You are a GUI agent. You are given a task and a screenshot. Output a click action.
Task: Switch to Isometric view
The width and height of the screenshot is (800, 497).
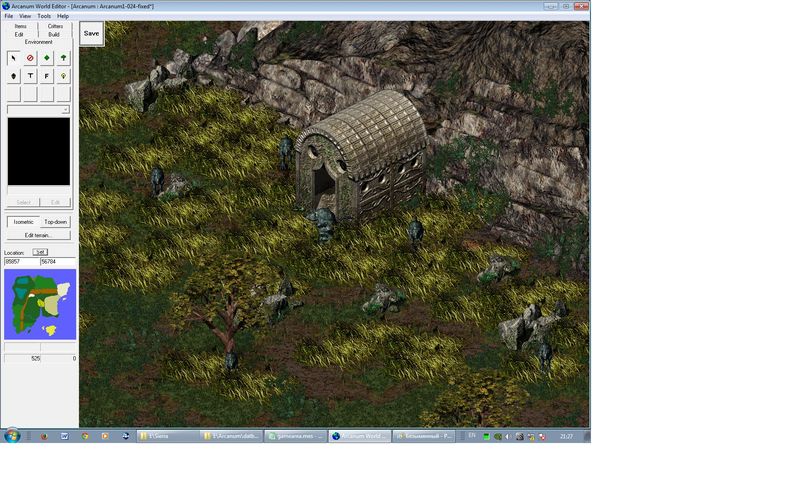tap(23, 222)
